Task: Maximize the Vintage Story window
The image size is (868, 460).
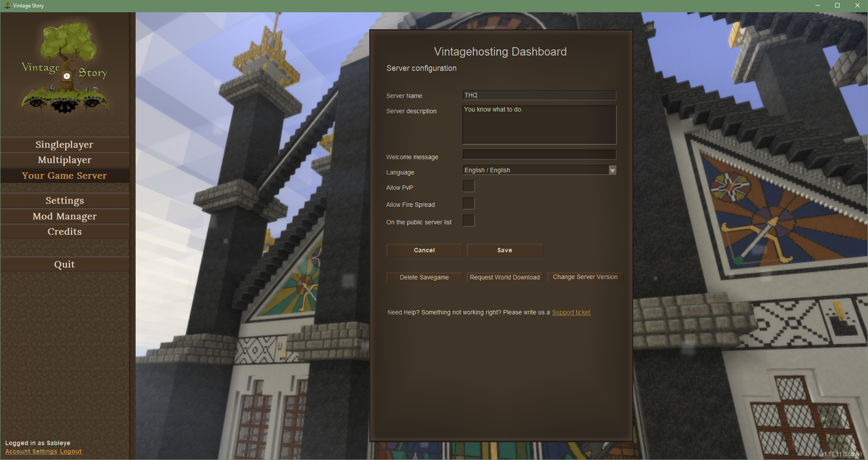Action: (837, 6)
